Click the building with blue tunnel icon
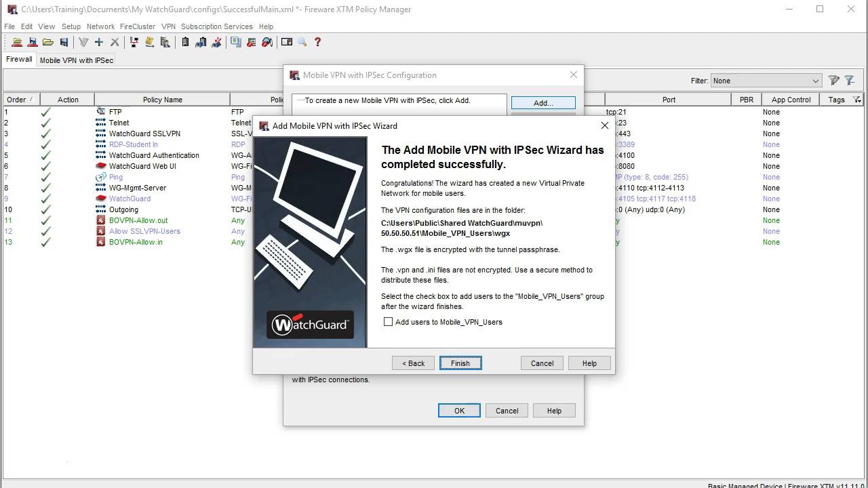The image size is (868, 488). (x=201, y=42)
